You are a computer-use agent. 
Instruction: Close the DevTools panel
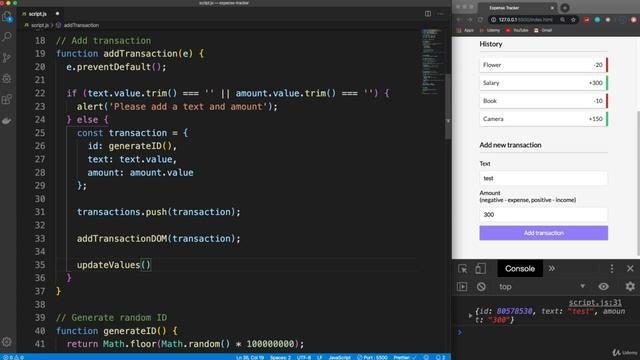[x=630, y=269]
